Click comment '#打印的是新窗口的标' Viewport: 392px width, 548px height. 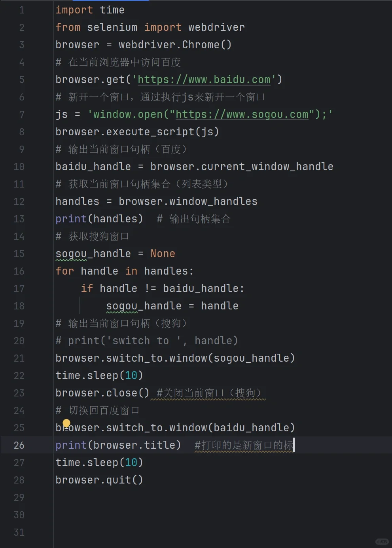pos(244,445)
